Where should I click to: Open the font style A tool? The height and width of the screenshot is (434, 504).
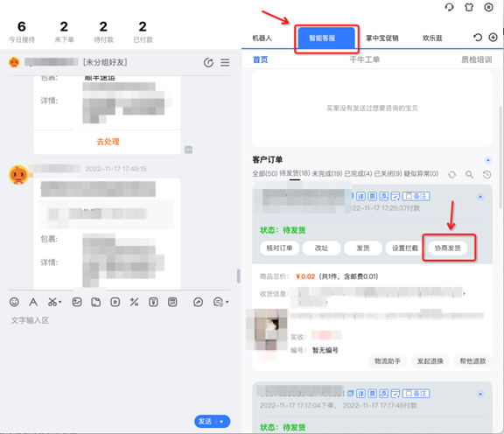point(33,302)
